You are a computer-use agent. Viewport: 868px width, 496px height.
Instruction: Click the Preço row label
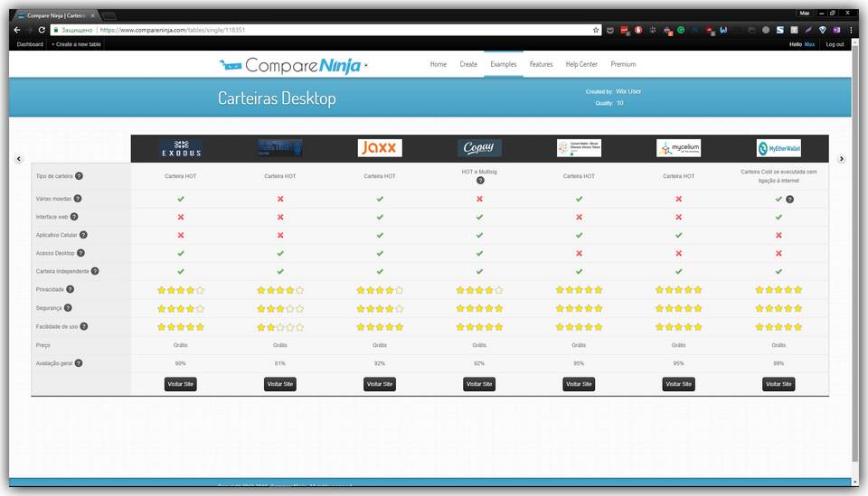43,345
